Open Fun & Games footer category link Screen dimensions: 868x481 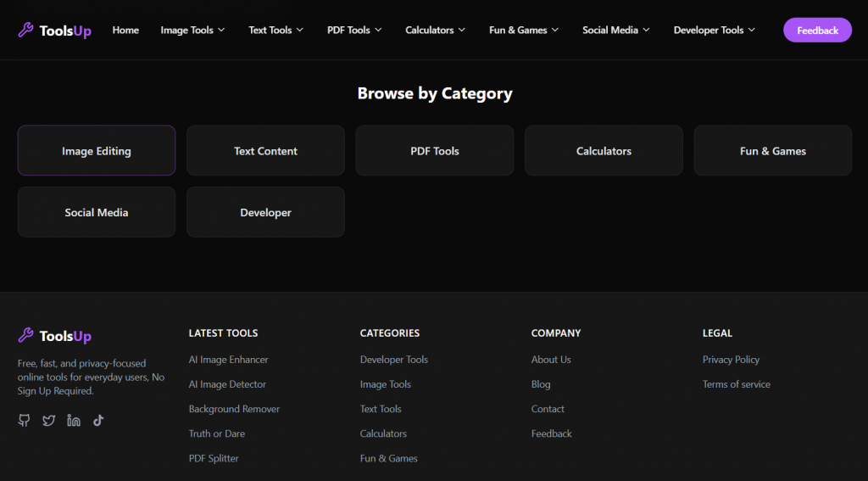point(388,458)
